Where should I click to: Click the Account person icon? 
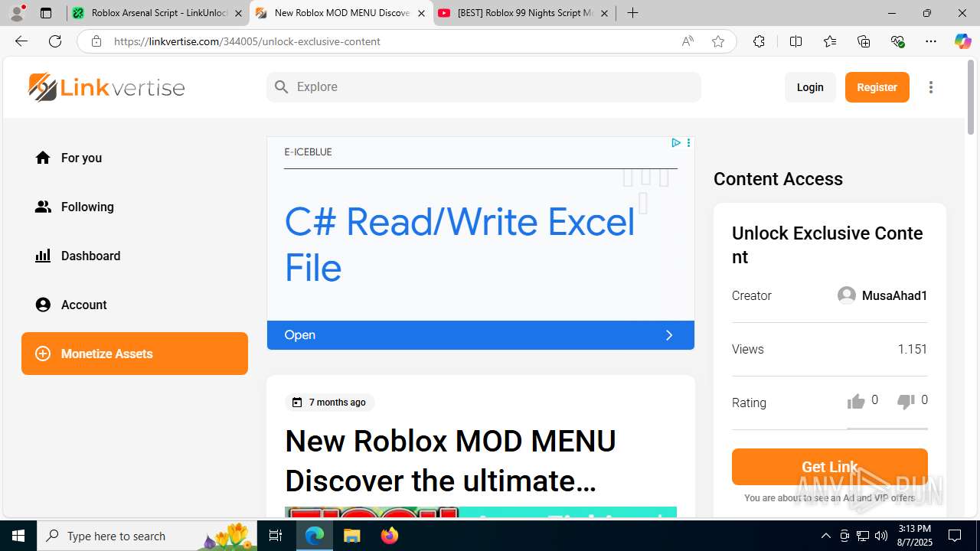(43, 305)
